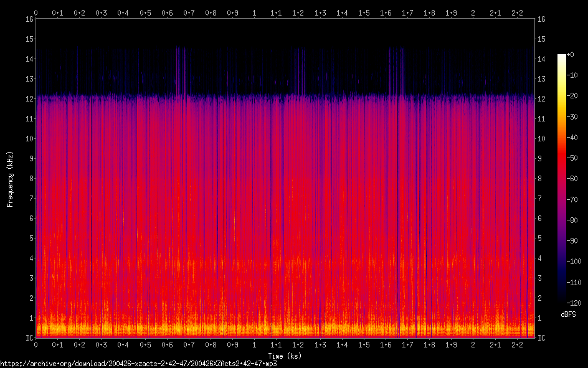Click the "0.1" tick on the bottom time axis
The height and width of the screenshot is (368, 588).
[57, 345]
